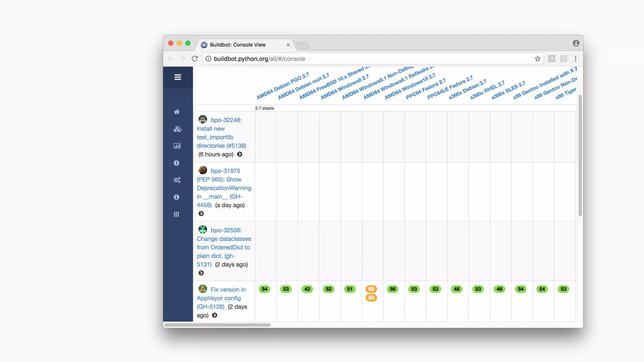Reload the page in browser toolbar
644x362 pixels.
coord(195,59)
